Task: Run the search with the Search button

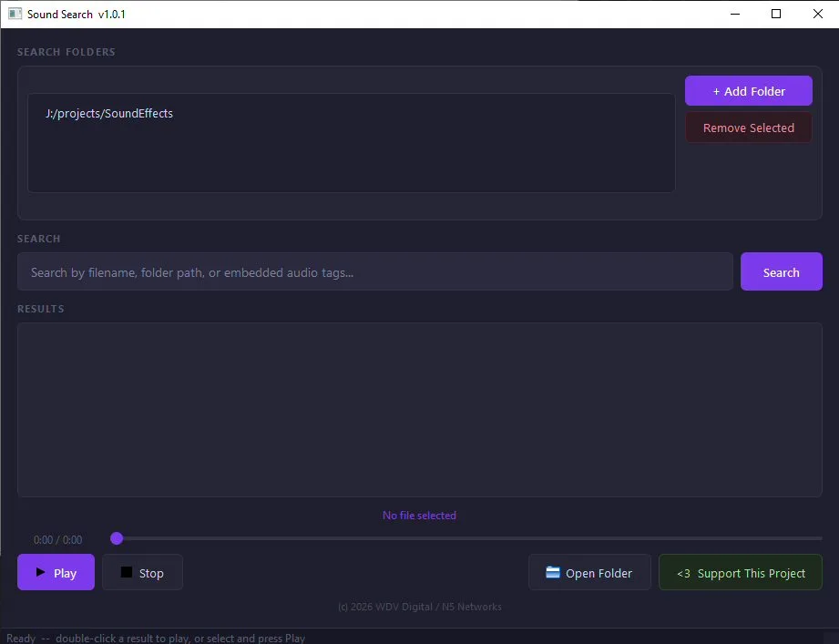Action: [x=782, y=271]
